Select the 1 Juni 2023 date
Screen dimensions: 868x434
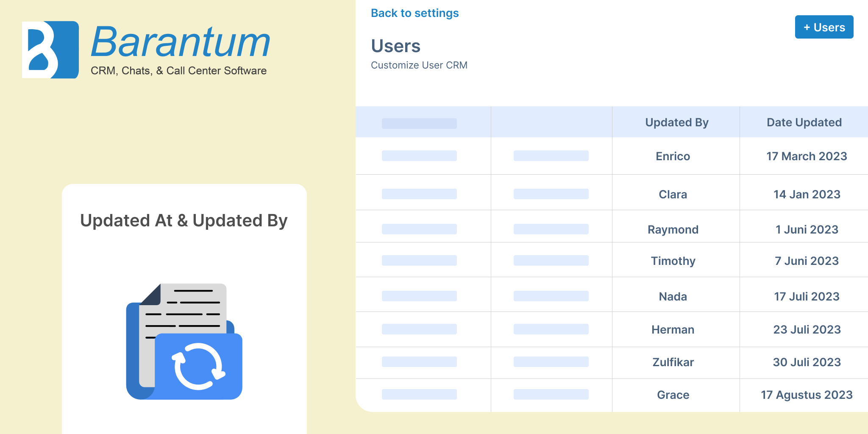coord(807,230)
